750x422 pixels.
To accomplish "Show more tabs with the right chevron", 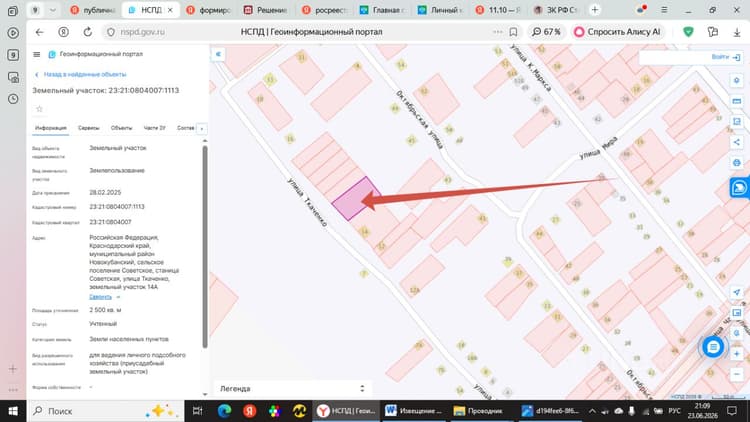I will tap(201, 129).
